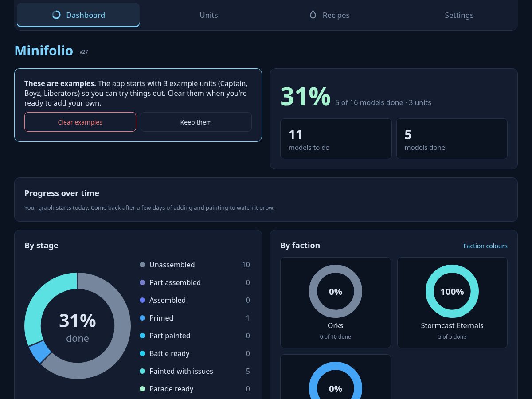
Task: Click the Battle ready stage label
Action: pyautogui.click(x=169, y=353)
